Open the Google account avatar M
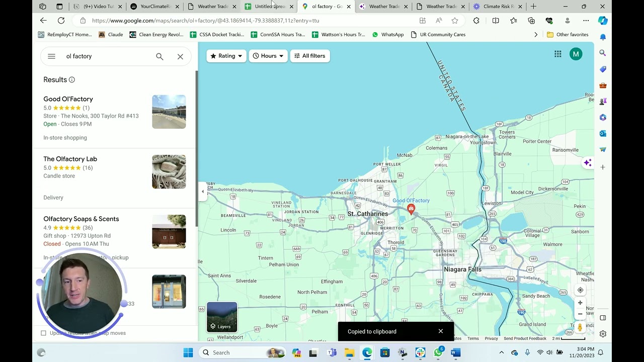Viewport: 644px width, 362px height. 576,54
